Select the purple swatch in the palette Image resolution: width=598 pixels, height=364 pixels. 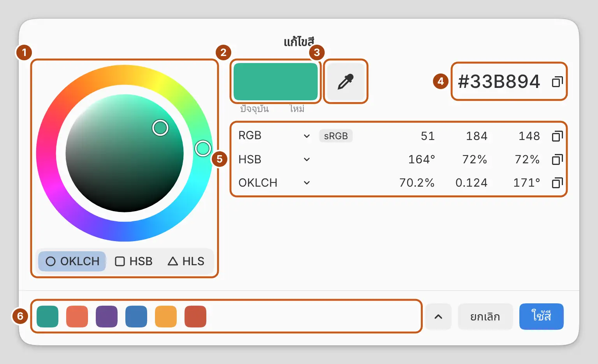click(107, 317)
